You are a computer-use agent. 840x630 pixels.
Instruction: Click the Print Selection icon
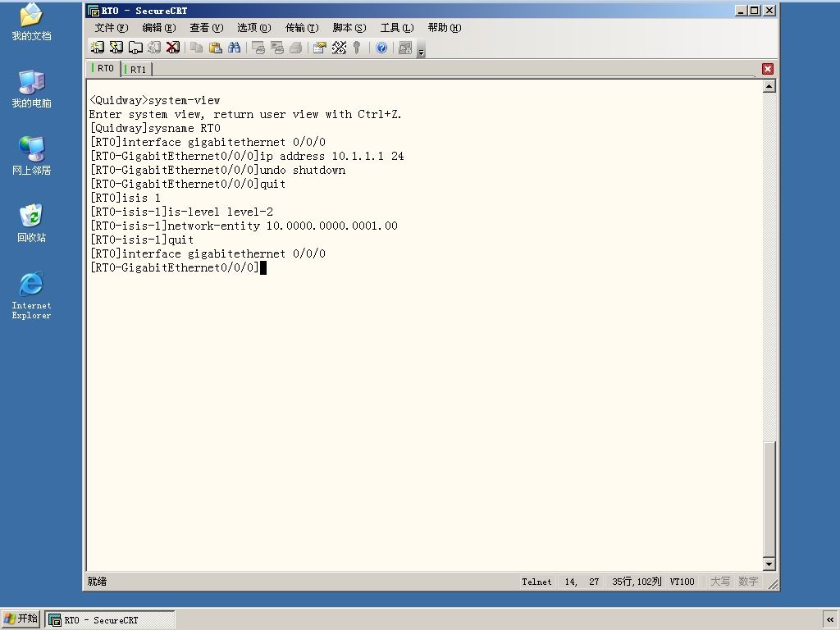click(x=277, y=48)
